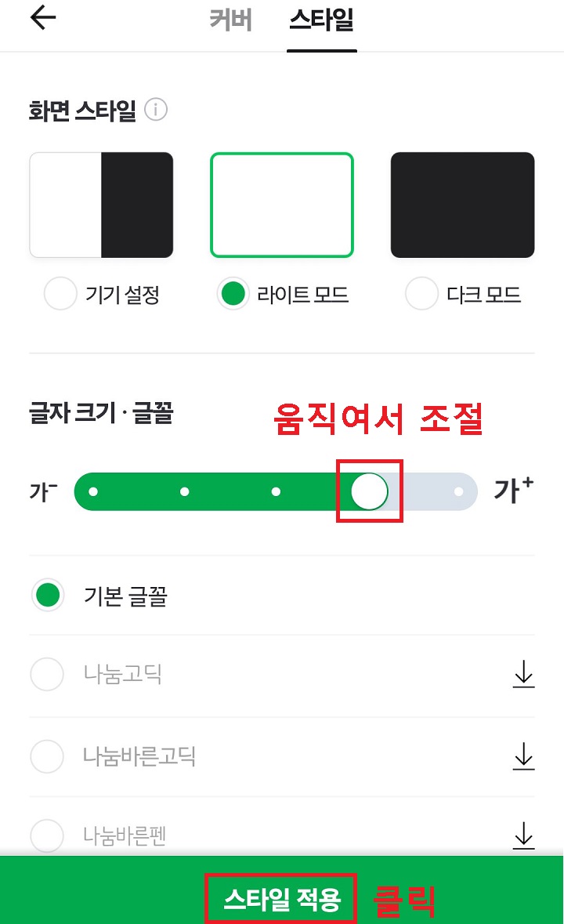The width and height of the screenshot is (564, 924).
Task: Select the 기기 설정 radio button
Action: (60, 295)
